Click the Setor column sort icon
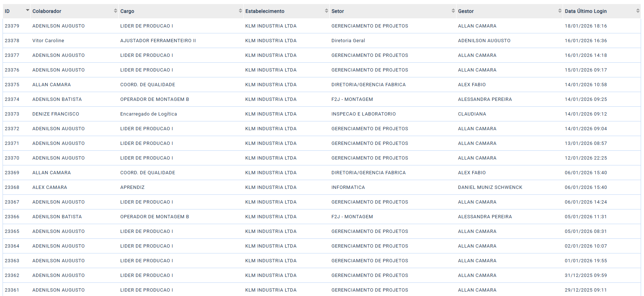The width and height of the screenshot is (644, 296). 453,11
